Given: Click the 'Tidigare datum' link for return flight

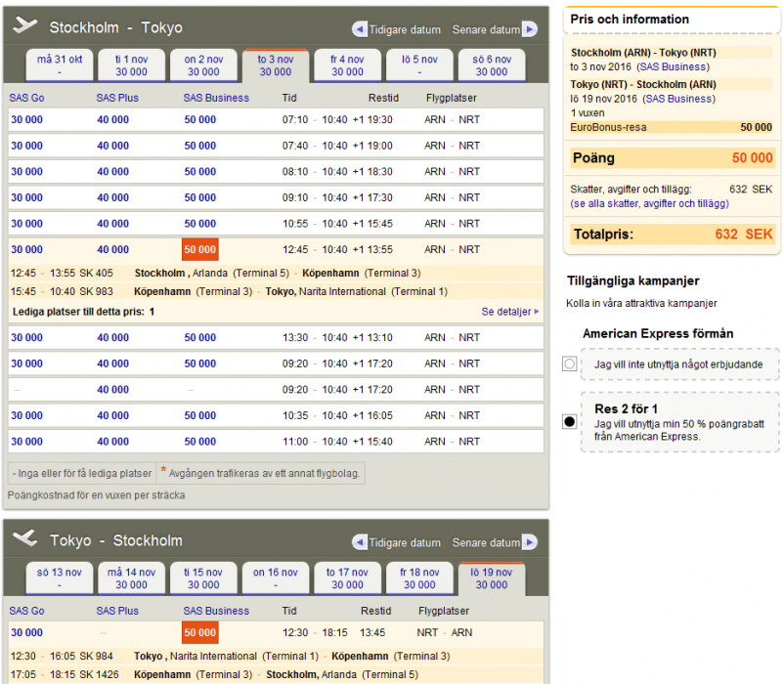Looking at the screenshot, I should (x=405, y=543).
